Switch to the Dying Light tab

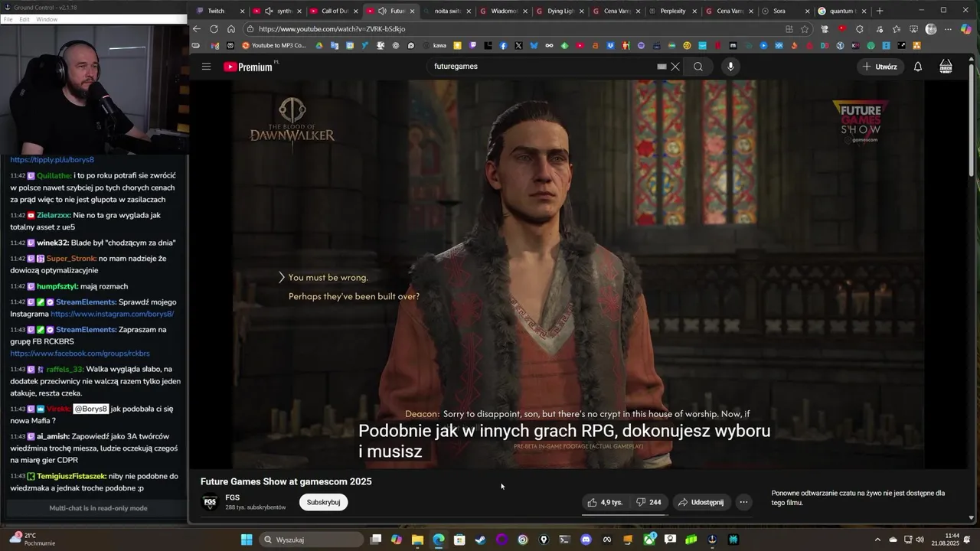561,11
